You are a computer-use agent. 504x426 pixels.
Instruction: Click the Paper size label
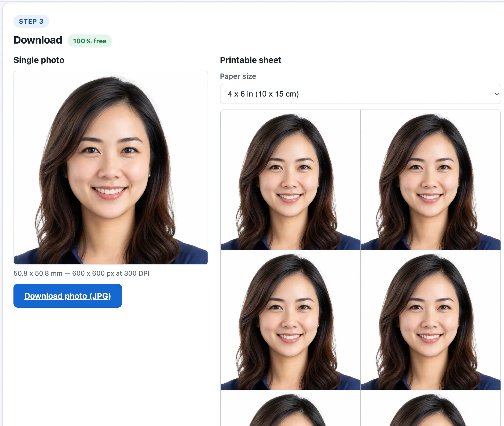tap(238, 76)
